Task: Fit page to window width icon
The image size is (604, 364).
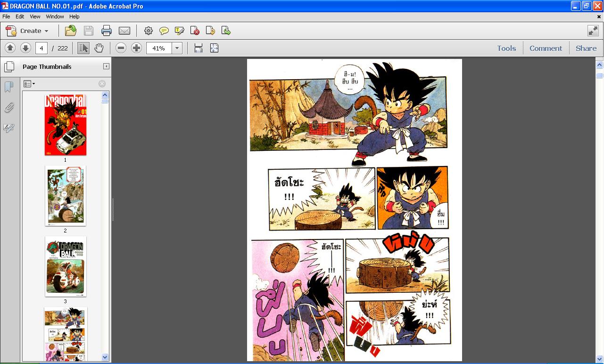Action: pos(199,48)
